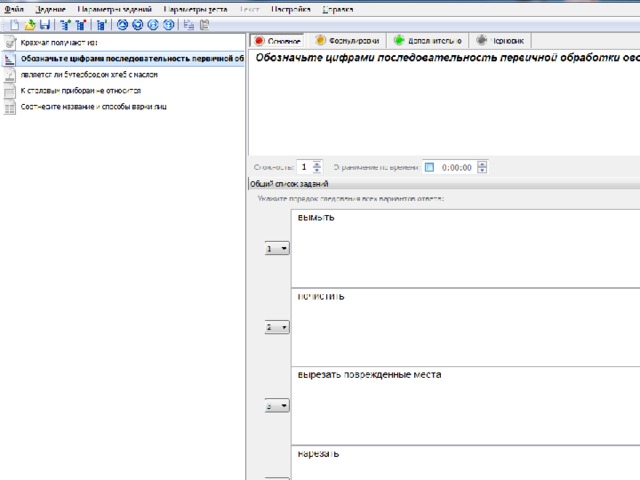
Task: Open order dropdown for 'почистить' answer
Action: (277, 327)
